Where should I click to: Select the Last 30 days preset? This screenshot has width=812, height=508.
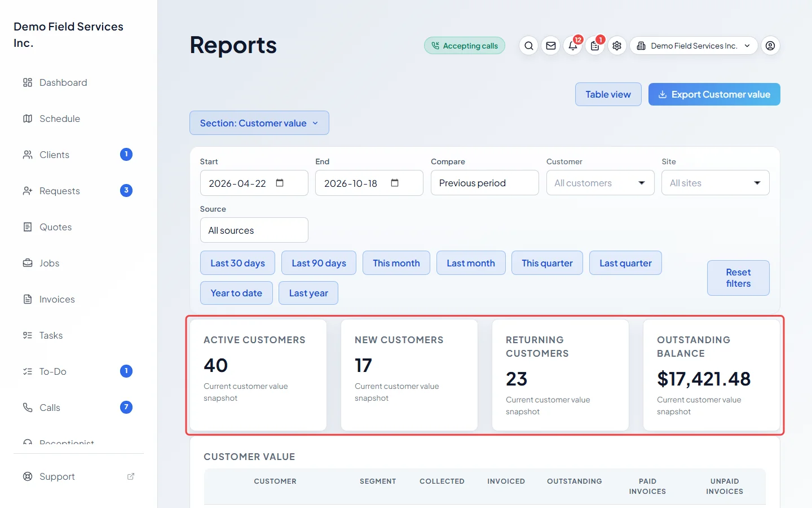(x=237, y=263)
